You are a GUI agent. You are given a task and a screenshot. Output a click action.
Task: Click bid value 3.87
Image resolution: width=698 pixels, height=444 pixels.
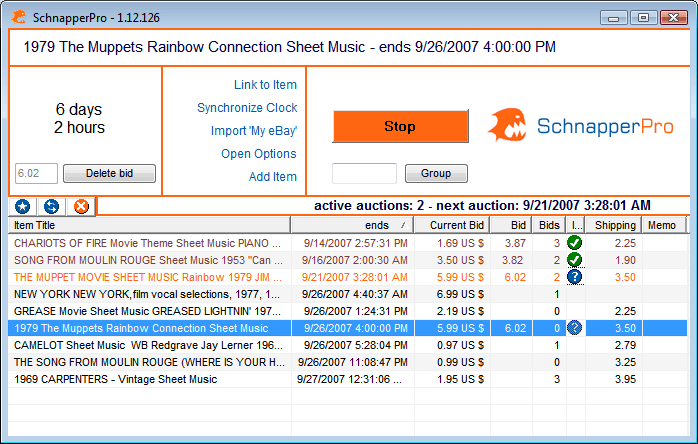515,243
